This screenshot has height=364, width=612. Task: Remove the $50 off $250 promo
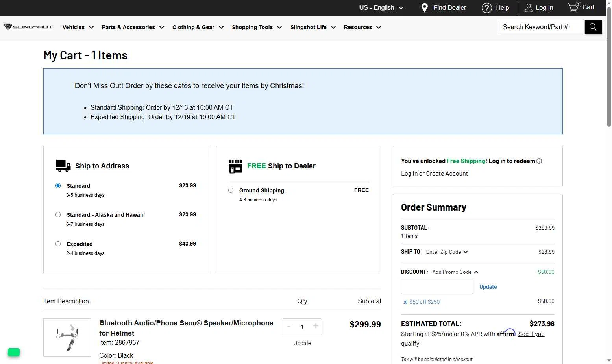405,302
